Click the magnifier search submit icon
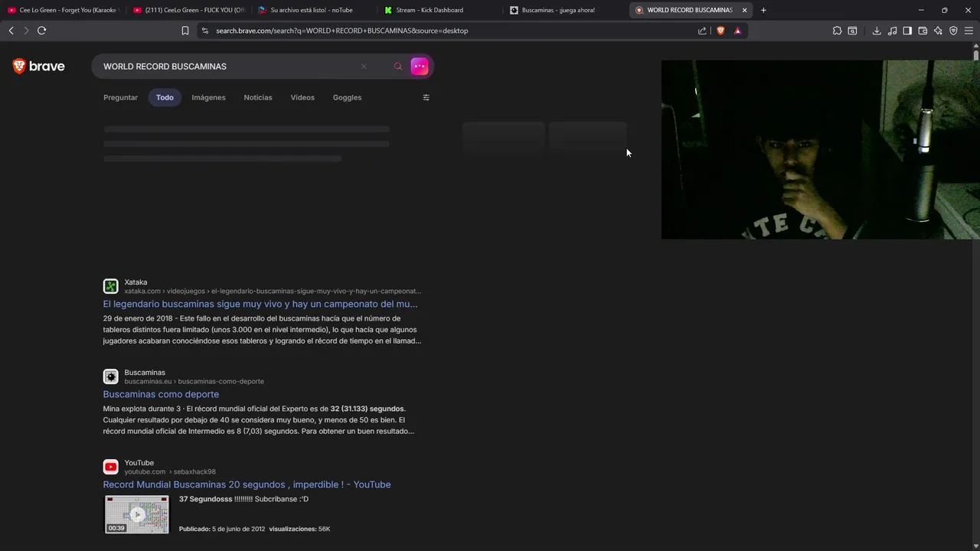 (398, 67)
